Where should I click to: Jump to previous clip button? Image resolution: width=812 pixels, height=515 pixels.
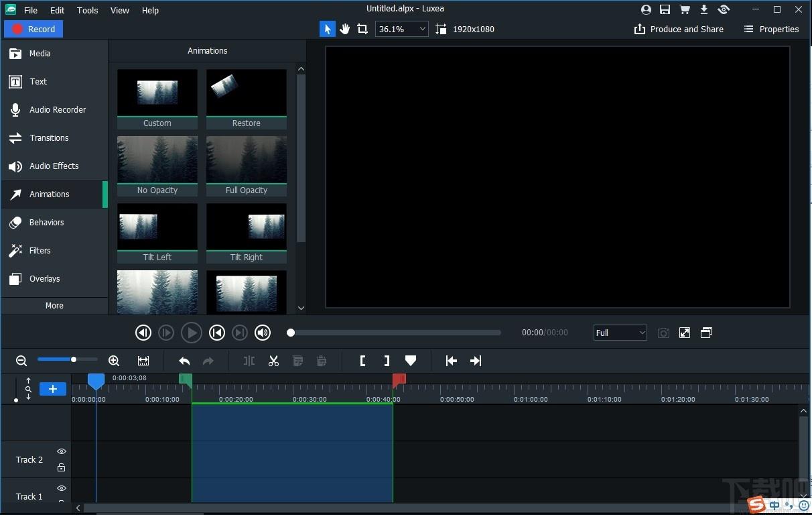pyautogui.click(x=216, y=332)
